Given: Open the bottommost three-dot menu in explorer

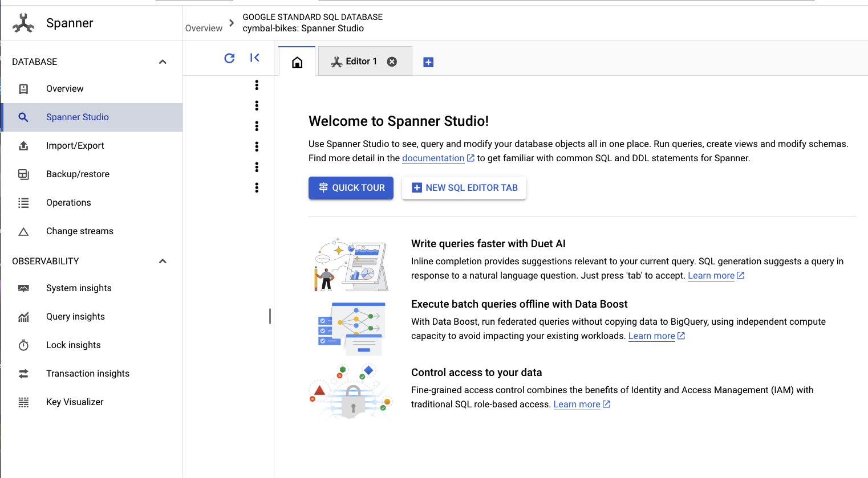Looking at the screenshot, I should (257, 187).
